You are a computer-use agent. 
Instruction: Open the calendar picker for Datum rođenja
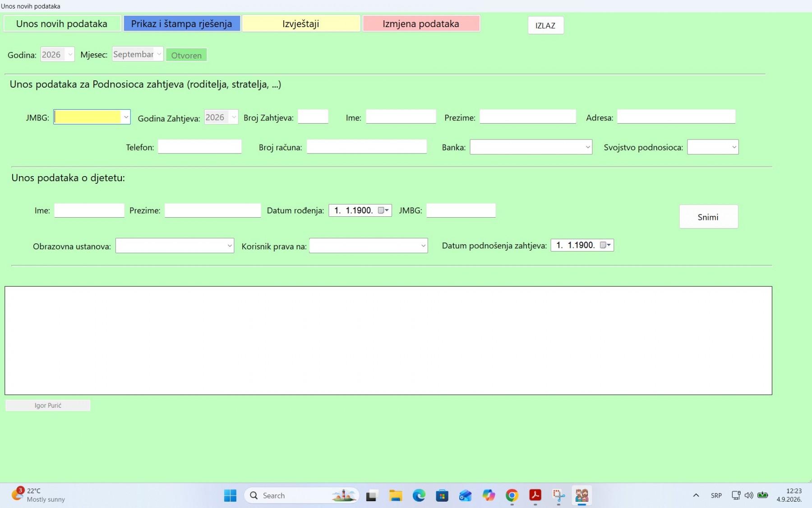tap(383, 210)
